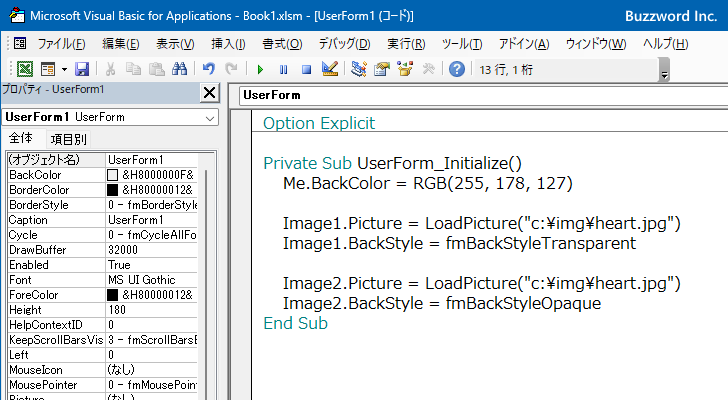Select the MouseIcon property value (なし)
The width and height of the screenshot is (728, 400).
coord(152,370)
